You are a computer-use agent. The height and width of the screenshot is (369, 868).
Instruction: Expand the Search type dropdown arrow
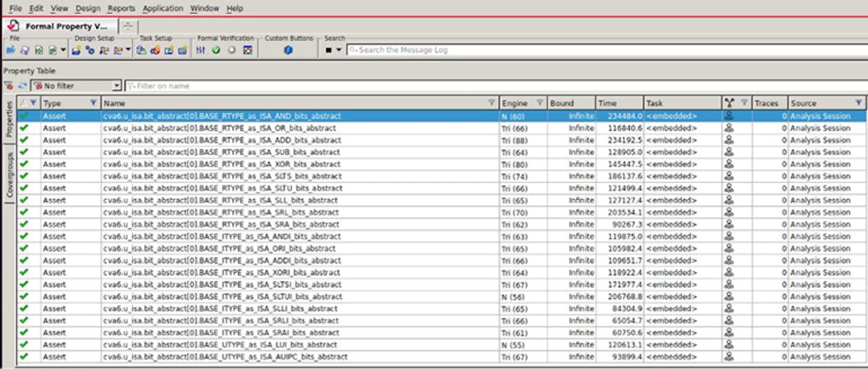pyautogui.click(x=338, y=50)
